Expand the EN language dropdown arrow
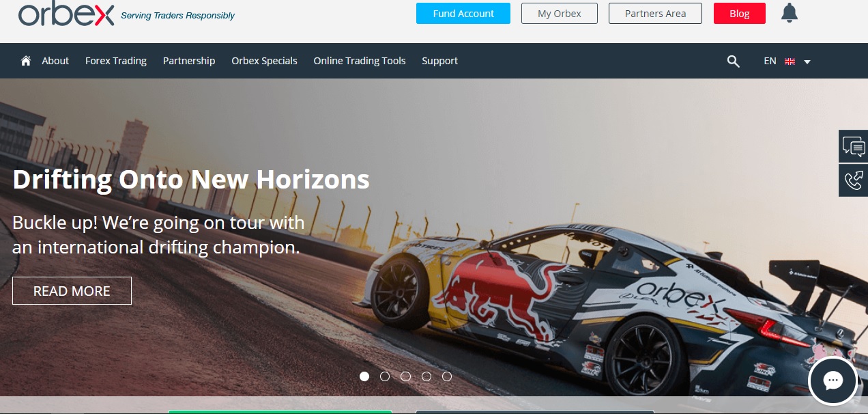The image size is (868, 414). point(807,61)
